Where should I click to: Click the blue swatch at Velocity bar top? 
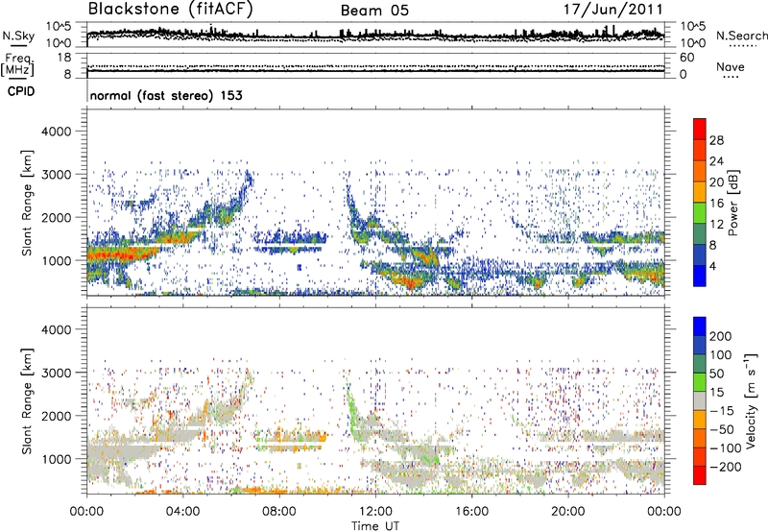[700, 326]
